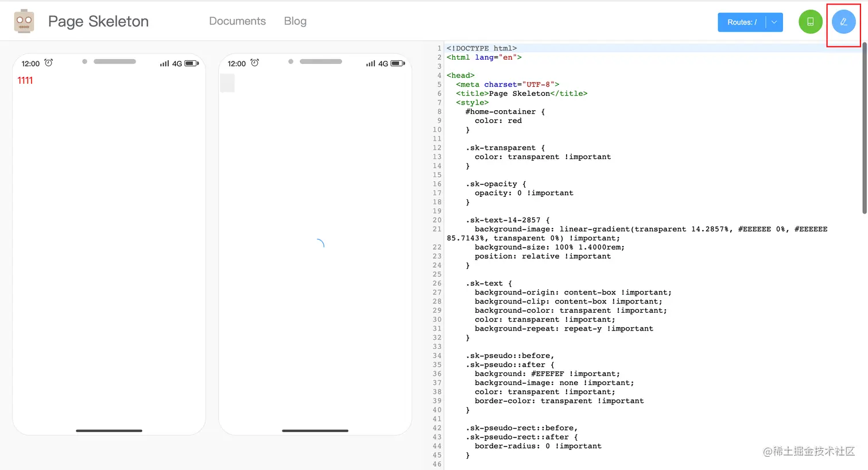Click the 'background-color: transparent' line
Viewport: 868px width, 470px height.
click(x=571, y=310)
